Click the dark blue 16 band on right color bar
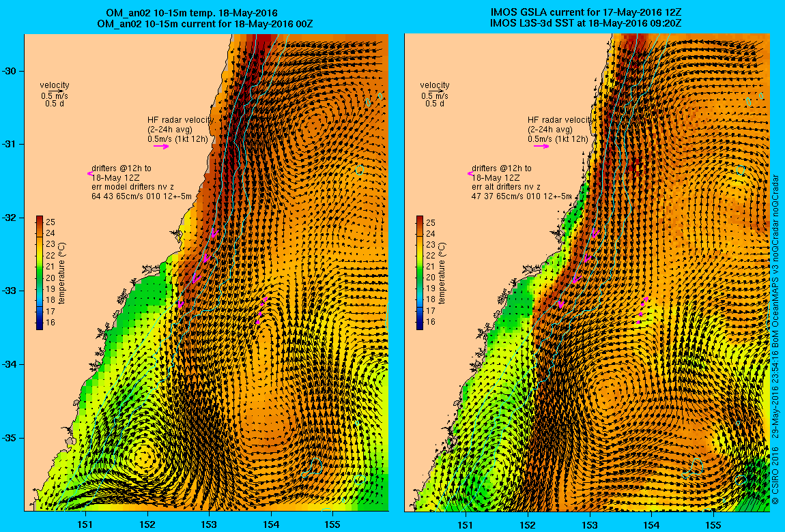Viewport: 785px width, 532px height. tap(420, 323)
